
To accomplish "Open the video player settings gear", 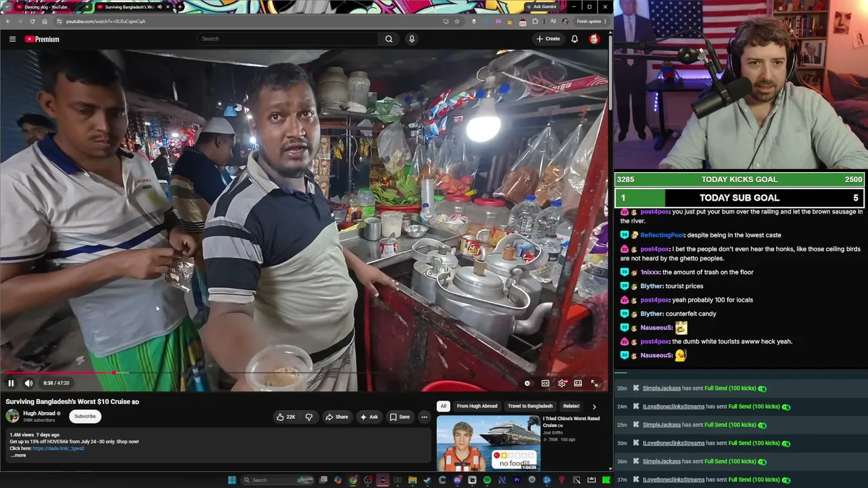I will click(561, 383).
